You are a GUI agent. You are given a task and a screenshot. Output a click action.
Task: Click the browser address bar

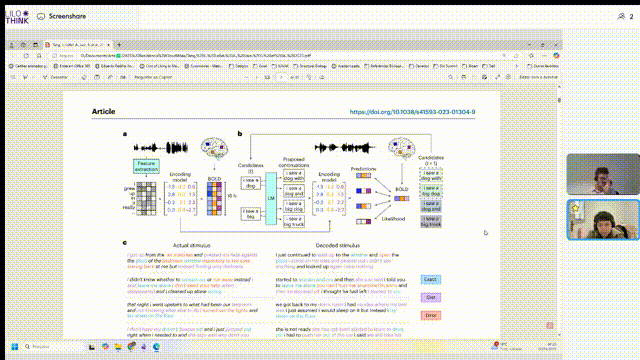pyautogui.click(x=278, y=56)
